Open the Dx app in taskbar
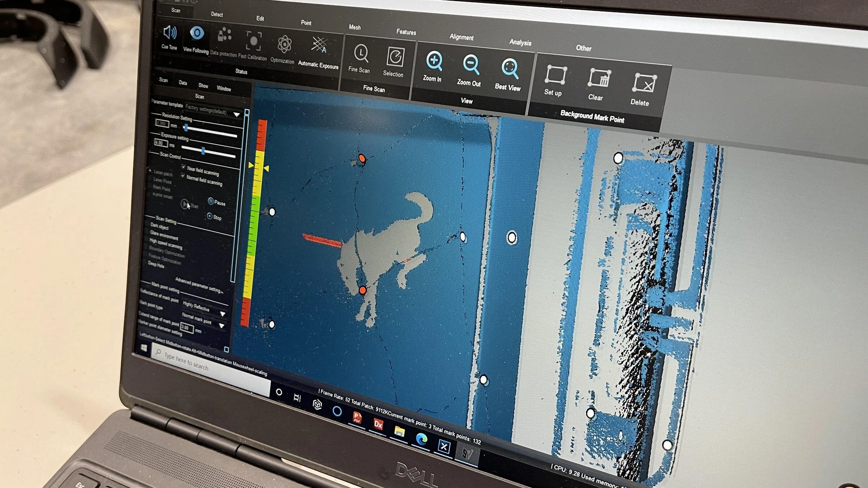The width and height of the screenshot is (868, 488). pyautogui.click(x=378, y=424)
